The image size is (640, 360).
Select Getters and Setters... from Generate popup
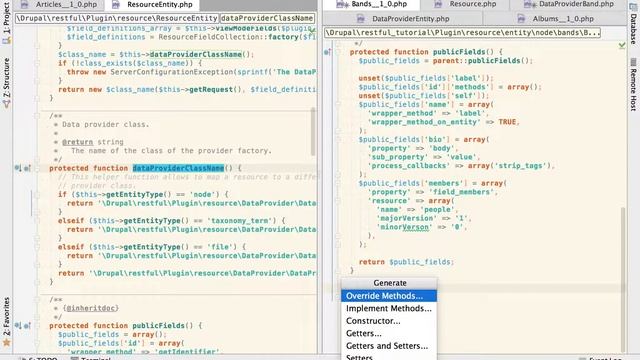tap(389, 346)
